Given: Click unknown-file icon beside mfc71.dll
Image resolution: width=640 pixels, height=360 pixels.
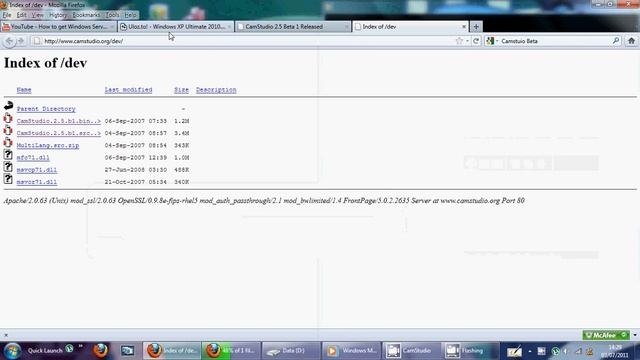Looking at the screenshot, I should click(8, 155).
